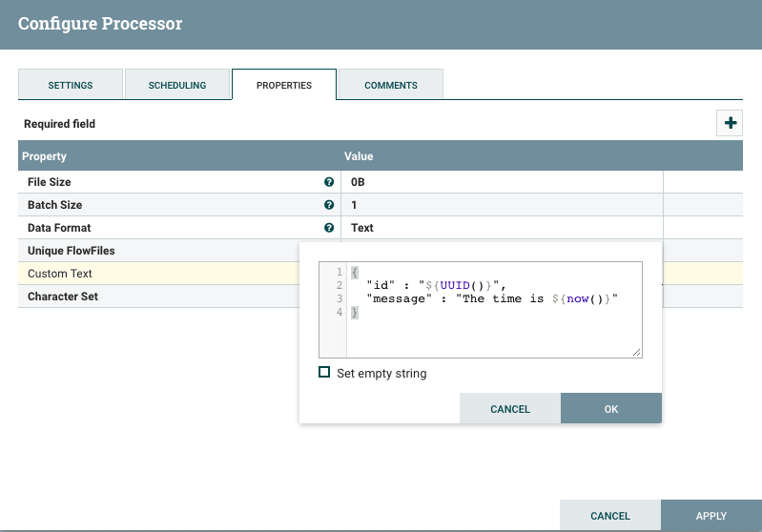Viewport: 762px width, 532px height.
Task: Cancel the Configure Processor dialog
Action: point(610,516)
